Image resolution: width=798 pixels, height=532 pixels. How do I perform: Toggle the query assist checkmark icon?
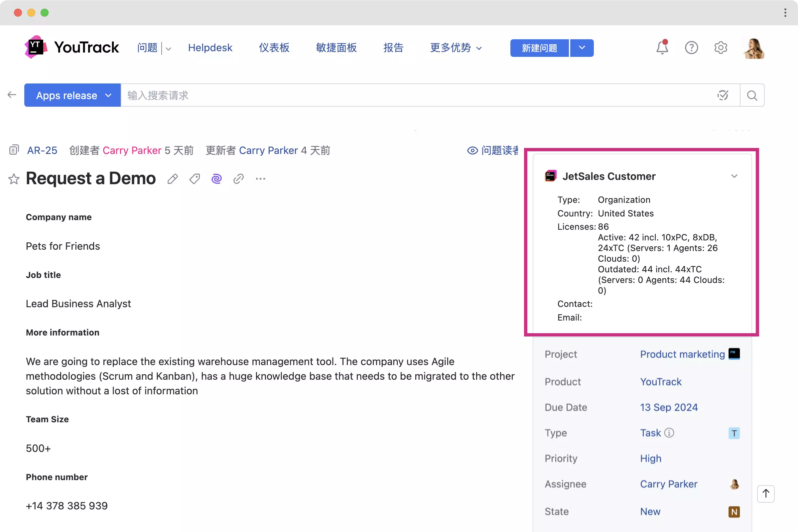723,95
